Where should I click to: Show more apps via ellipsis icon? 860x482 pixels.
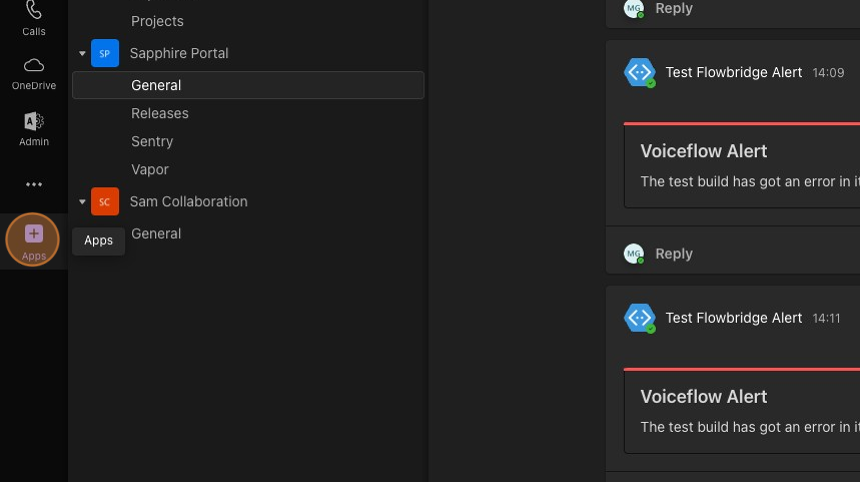(34, 184)
